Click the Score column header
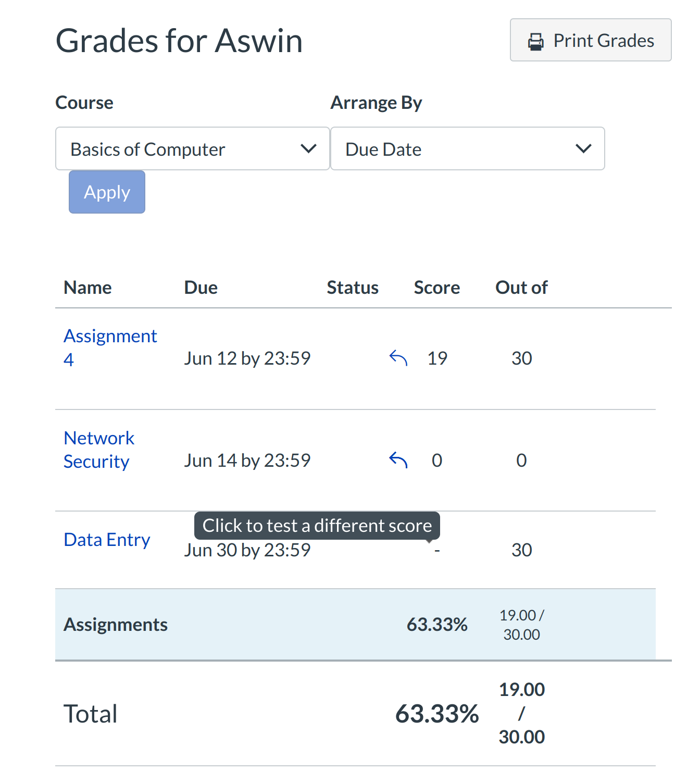The width and height of the screenshot is (700, 771). point(437,288)
